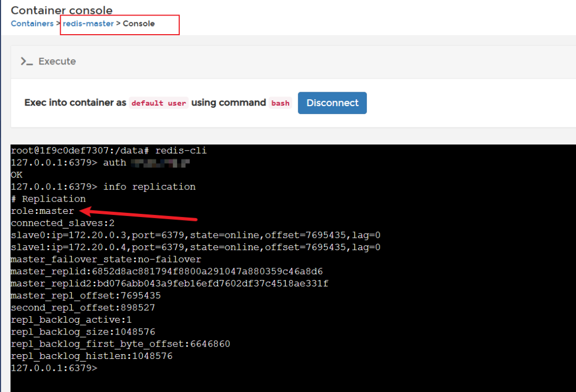
Task: Click the blurred auth password text
Action: (160, 163)
